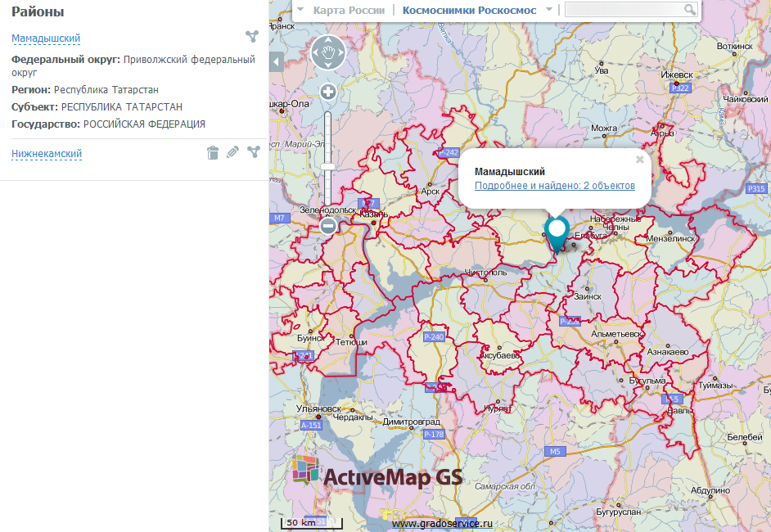Collapse the Мамадышский district details

(46, 38)
